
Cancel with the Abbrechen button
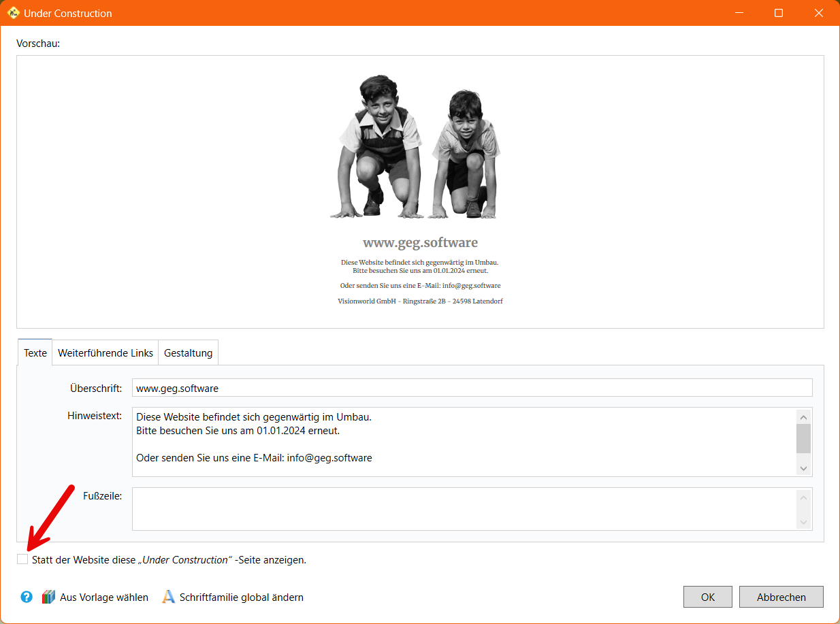[x=781, y=597]
